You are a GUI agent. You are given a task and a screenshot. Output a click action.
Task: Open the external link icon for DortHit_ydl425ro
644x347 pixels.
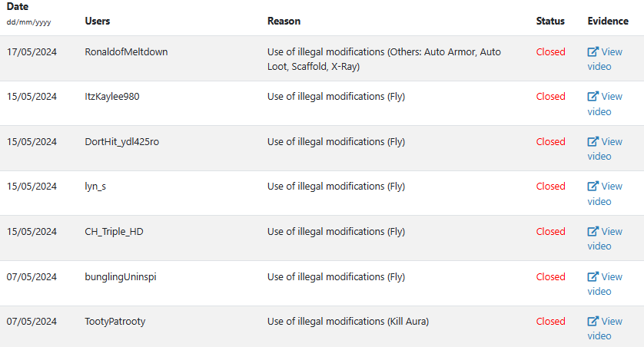[593, 141]
